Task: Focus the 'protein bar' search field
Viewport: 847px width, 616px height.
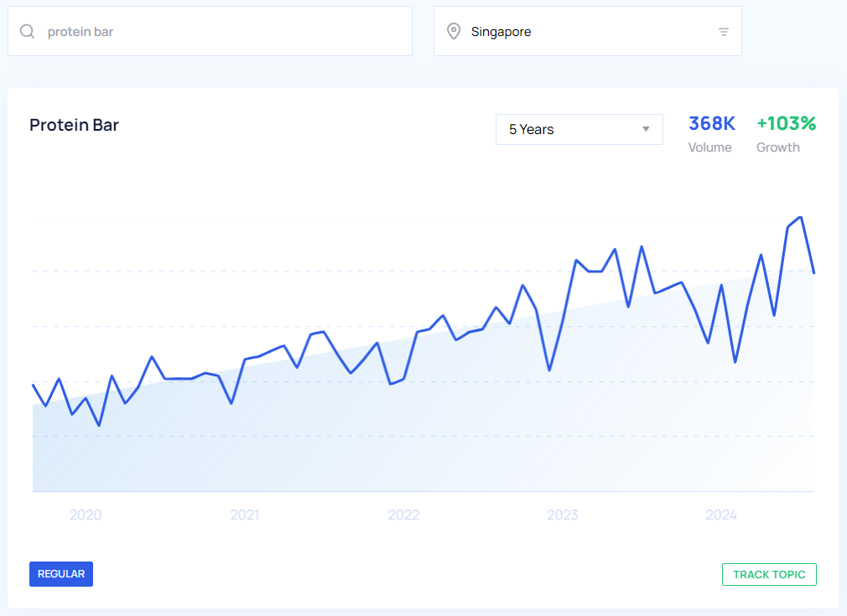Action: [218, 32]
